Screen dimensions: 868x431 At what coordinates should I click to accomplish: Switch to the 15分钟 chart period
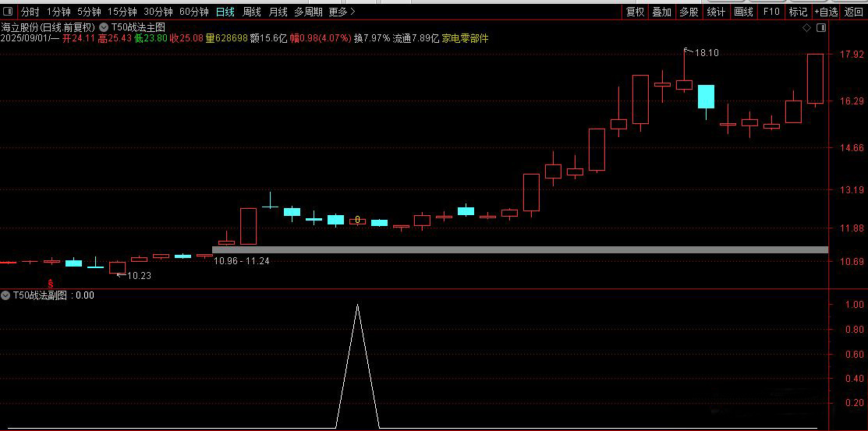(122, 12)
